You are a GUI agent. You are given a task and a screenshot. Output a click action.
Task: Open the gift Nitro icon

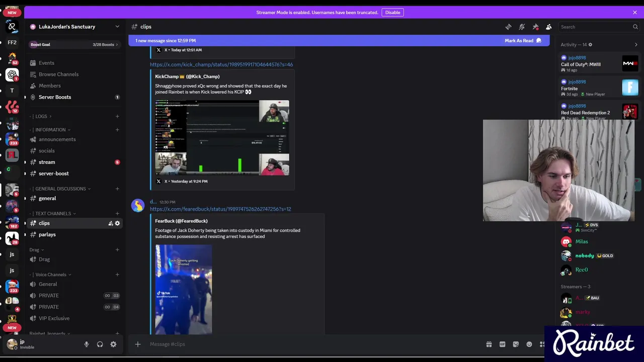(x=489, y=344)
